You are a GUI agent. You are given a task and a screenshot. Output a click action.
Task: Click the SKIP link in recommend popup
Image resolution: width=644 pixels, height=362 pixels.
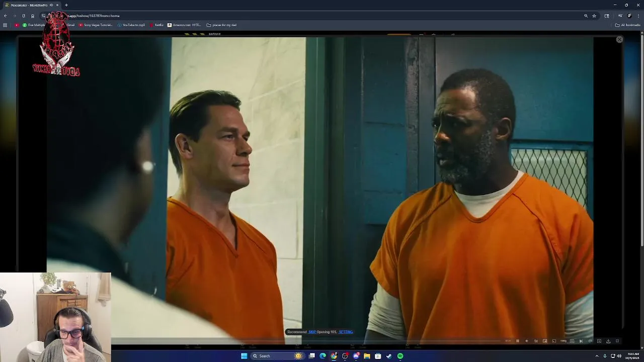[312, 332]
